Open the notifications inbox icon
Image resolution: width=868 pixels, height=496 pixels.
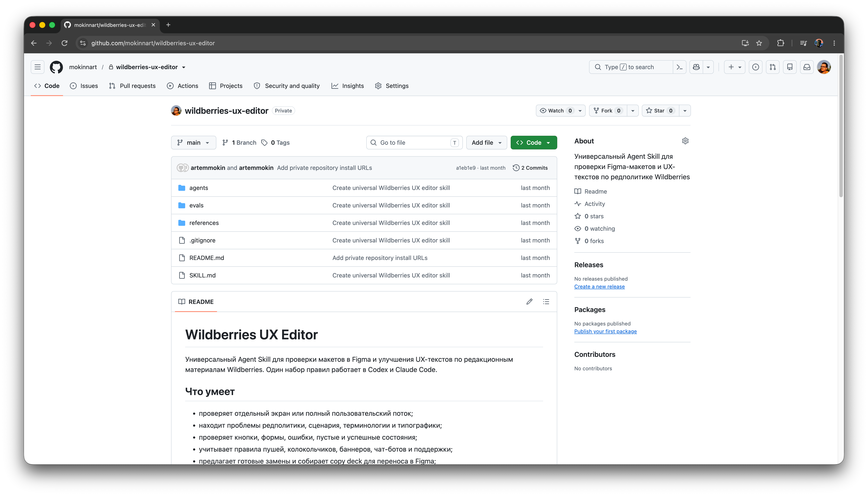coord(807,67)
